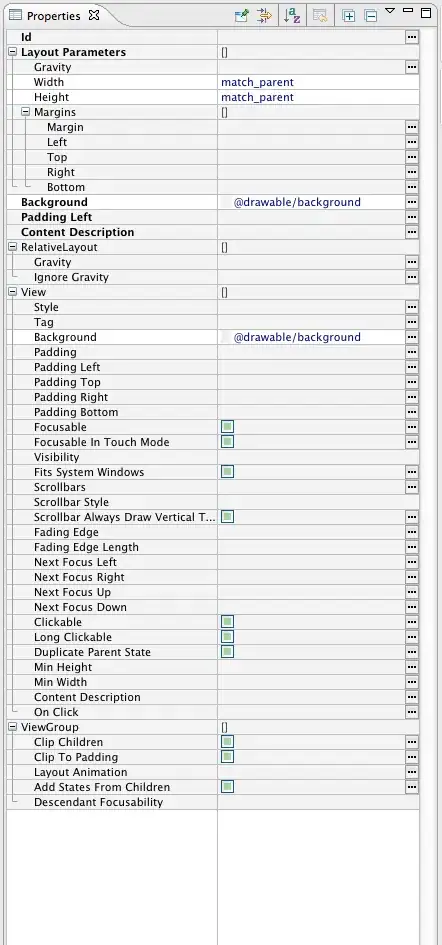Toggle the Clip Children checkbox
The image size is (442, 945).
pos(227,742)
